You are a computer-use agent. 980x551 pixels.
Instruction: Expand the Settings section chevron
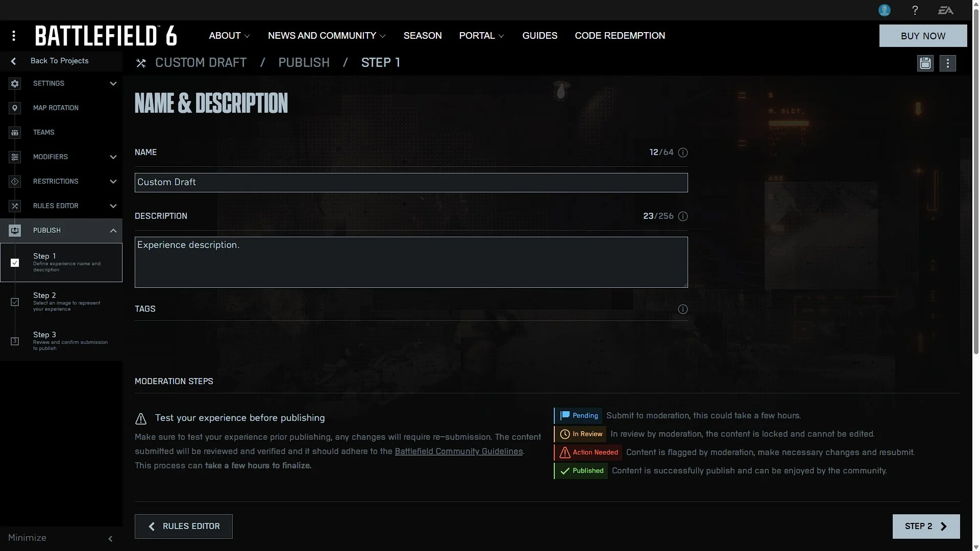[x=113, y=84]
